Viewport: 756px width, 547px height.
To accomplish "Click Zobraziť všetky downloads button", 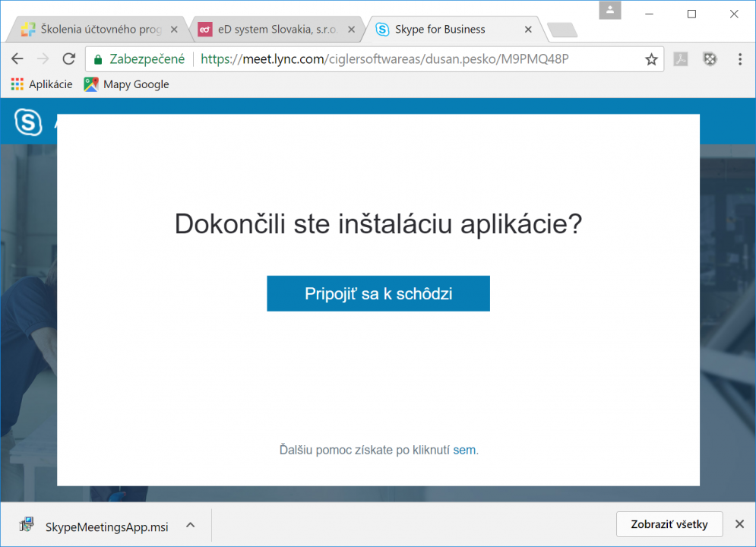I will coord(669,524).
